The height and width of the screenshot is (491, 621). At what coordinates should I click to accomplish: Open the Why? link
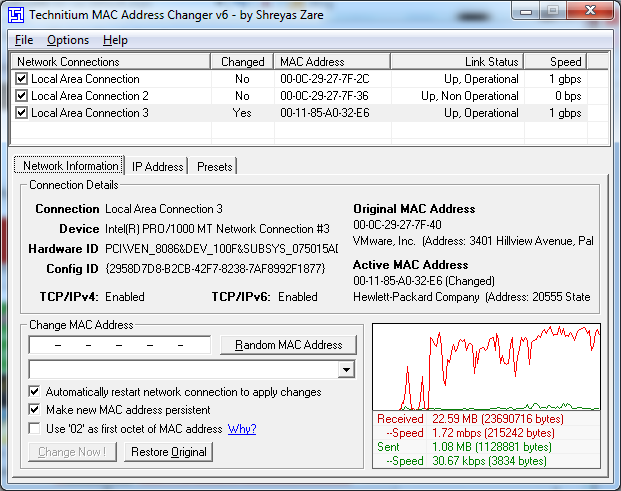[x=242, y=429]
